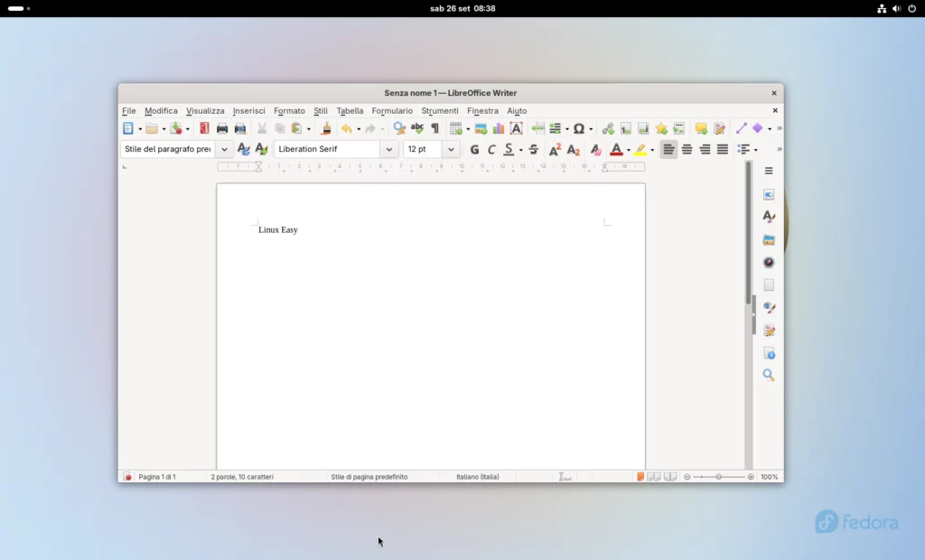
Task: Open the sidebar Styles panel
Action: [769, 217]
